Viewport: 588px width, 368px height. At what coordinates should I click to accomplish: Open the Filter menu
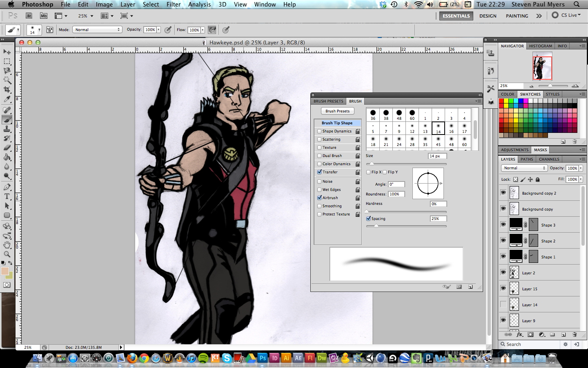pos(174,4)
